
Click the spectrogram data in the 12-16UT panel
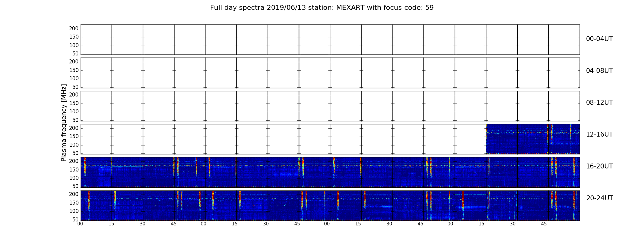click(x=533, y=139)
